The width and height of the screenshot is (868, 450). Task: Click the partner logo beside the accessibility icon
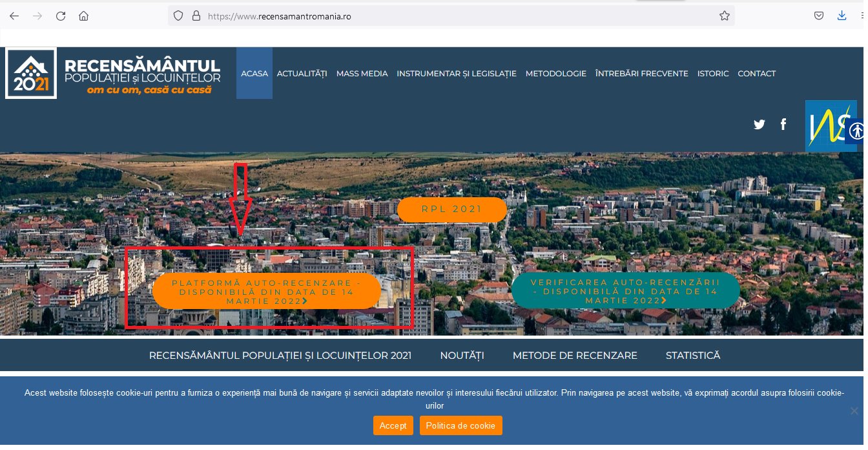[831, 125]
